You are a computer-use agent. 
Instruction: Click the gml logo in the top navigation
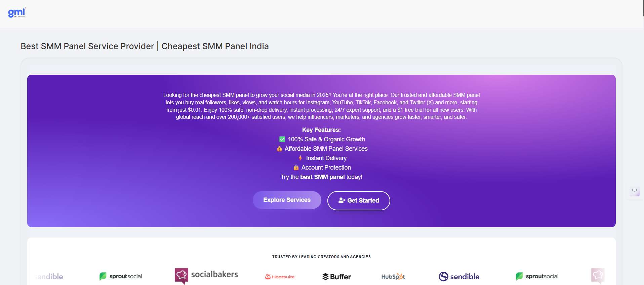(x=16, y=13)
